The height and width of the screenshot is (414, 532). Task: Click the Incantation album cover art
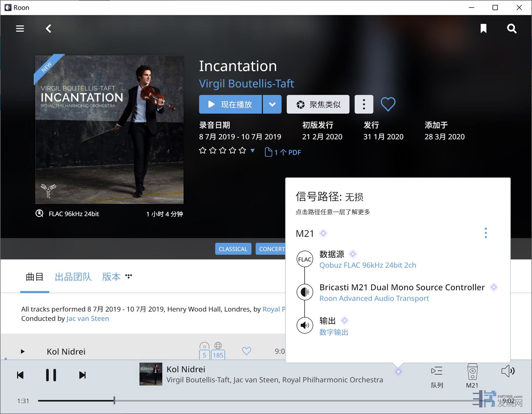109,129
